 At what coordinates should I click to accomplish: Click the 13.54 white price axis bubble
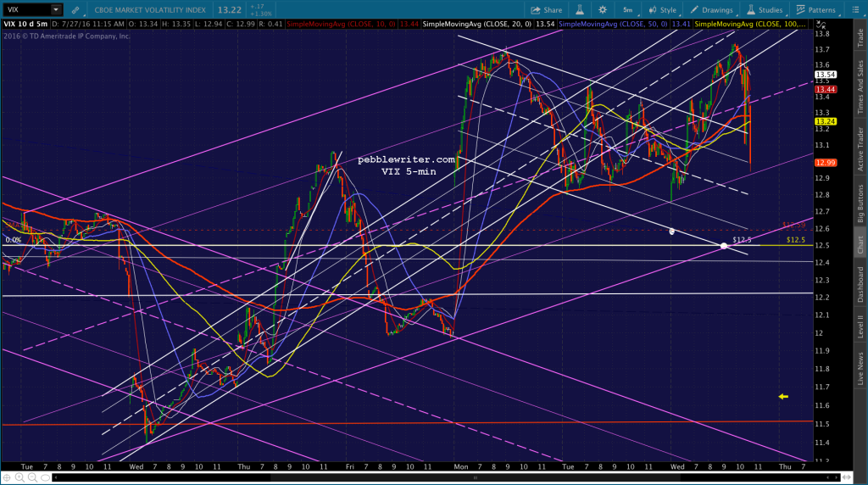825,75
